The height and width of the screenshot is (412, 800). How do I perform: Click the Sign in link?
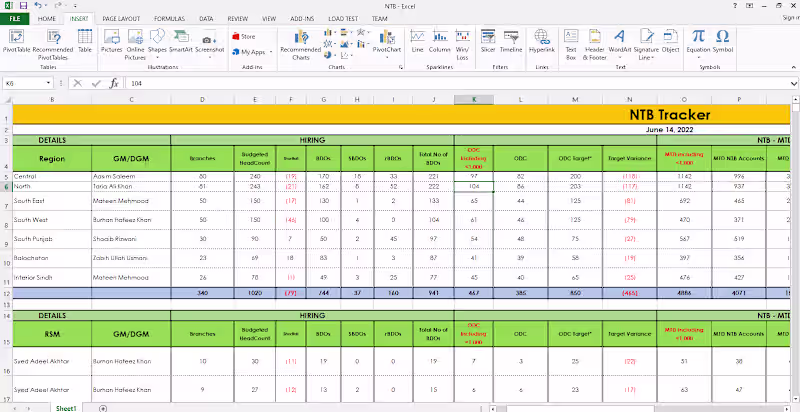click(791, 18)
